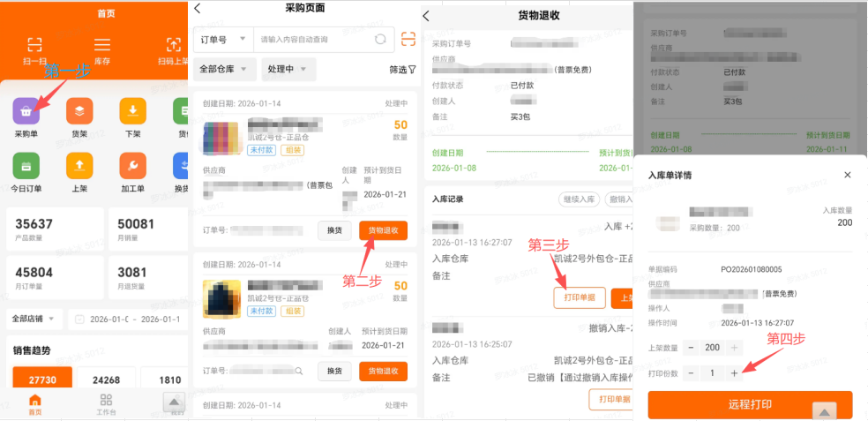868x421 pixels.
Task: Expand the 处理中 status dropdown
Action: click(290, 69)
